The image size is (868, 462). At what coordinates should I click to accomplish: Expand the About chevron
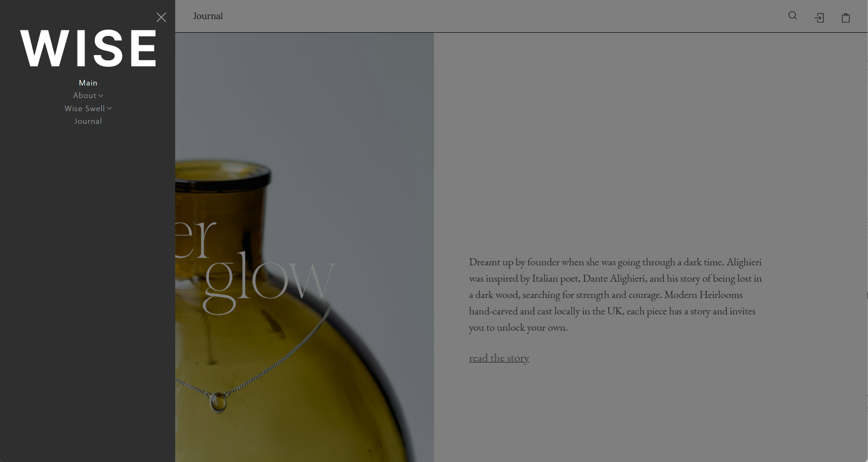click(100, 96)
